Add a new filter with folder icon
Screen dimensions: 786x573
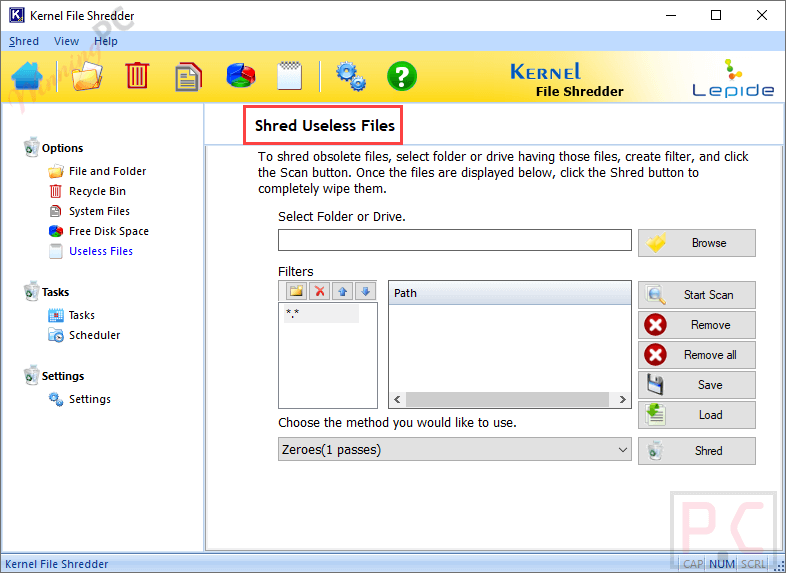(296, 291)
